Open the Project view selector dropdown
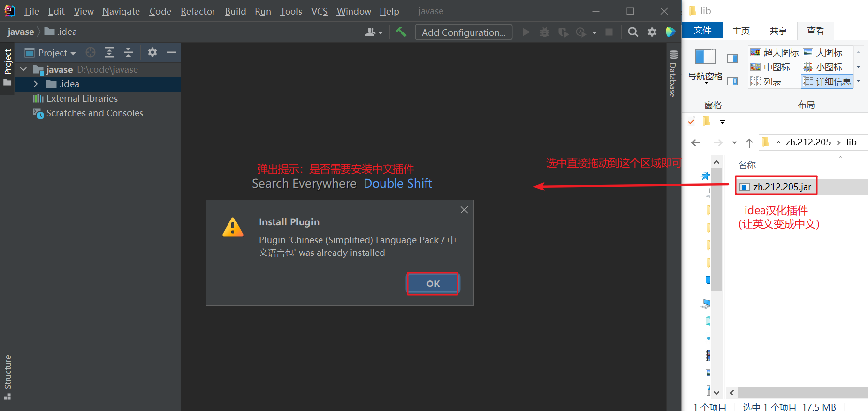Screen dimensions: 868x411 [x=51, y=53]
